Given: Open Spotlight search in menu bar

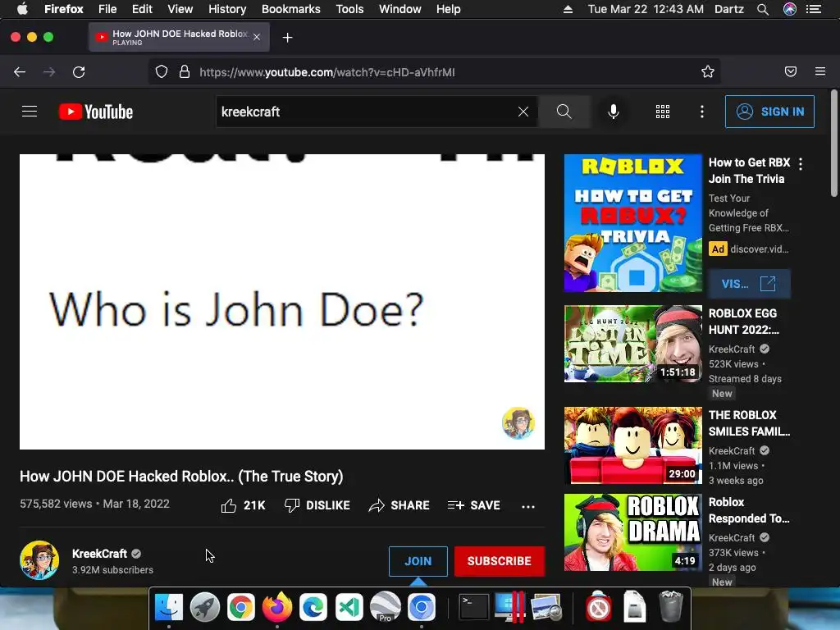Looking at the screenshot, I should (763, 9).
